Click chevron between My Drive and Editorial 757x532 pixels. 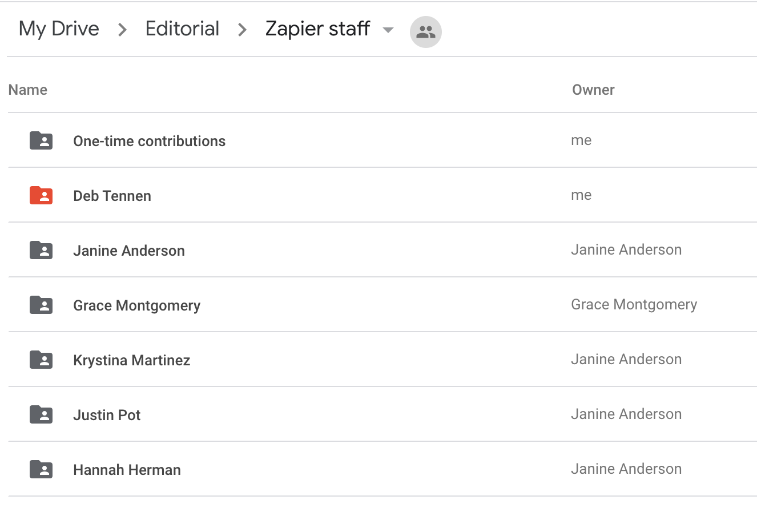pos(122,30)
